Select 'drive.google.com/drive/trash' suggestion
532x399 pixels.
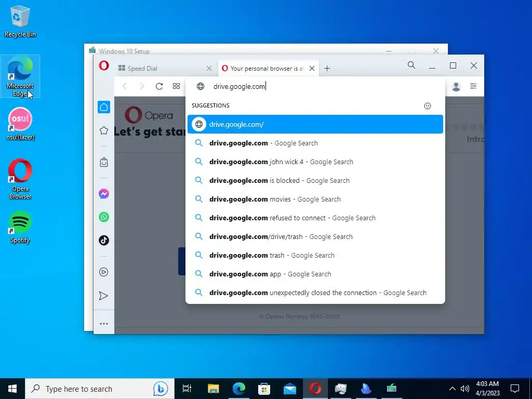(x=315, y=236)
